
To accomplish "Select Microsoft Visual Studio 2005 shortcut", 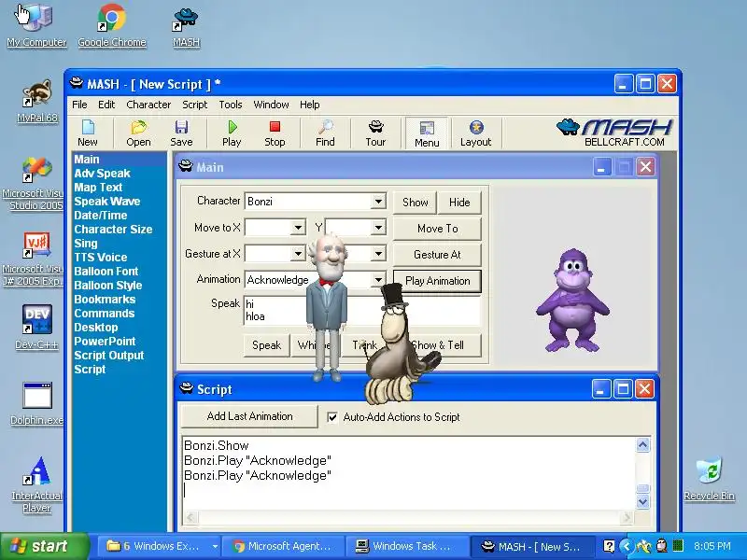I will 36,183.
